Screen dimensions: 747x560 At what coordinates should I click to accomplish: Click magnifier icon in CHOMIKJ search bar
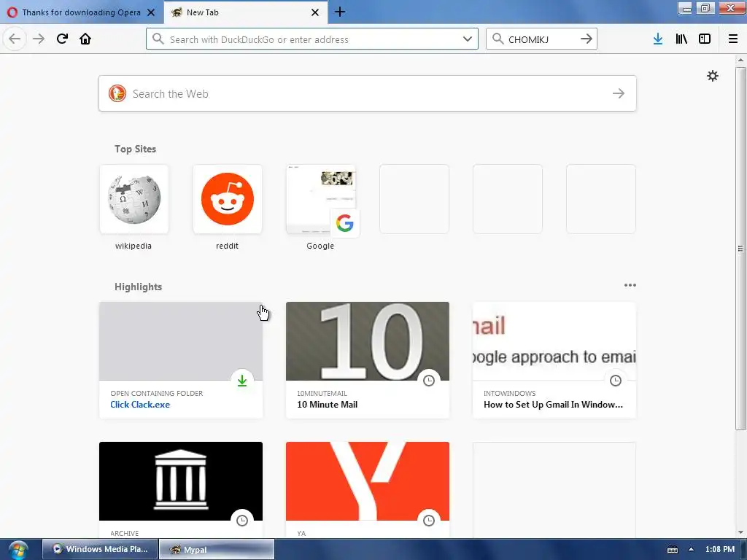[498, 39]
